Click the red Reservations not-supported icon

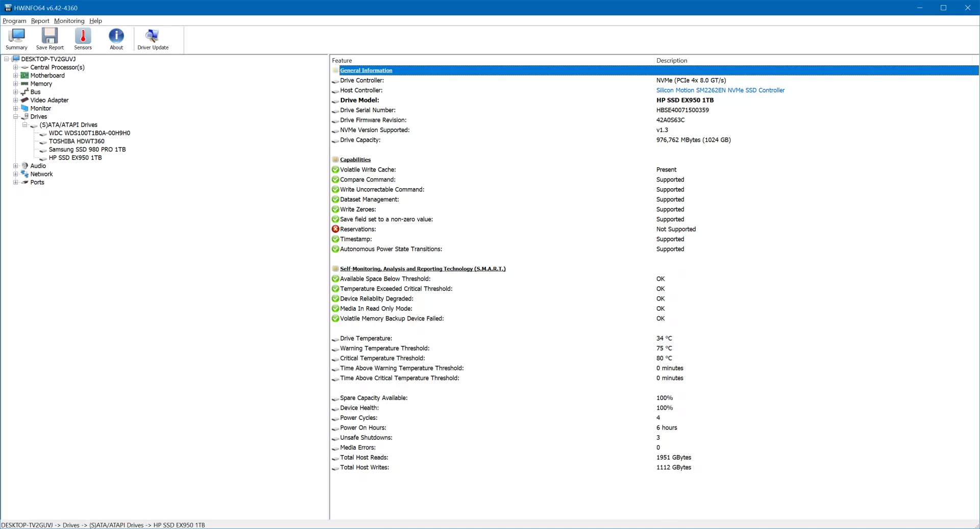click(x=335, y=229)
